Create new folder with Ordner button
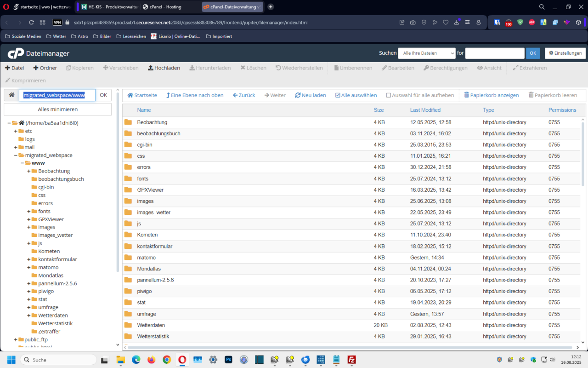 pyautogui.click(x=45, y=68)
